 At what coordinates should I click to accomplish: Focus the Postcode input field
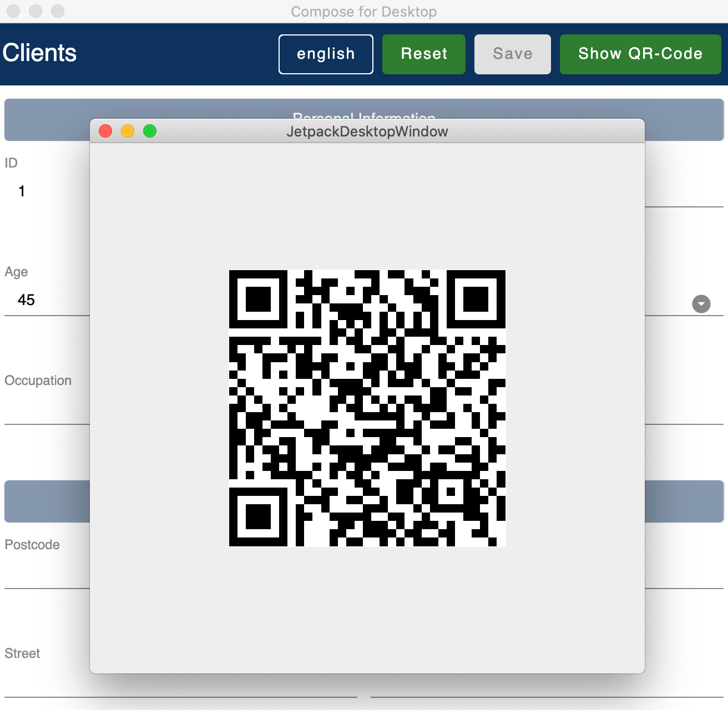pyautogui.click(x=47, y=573)
